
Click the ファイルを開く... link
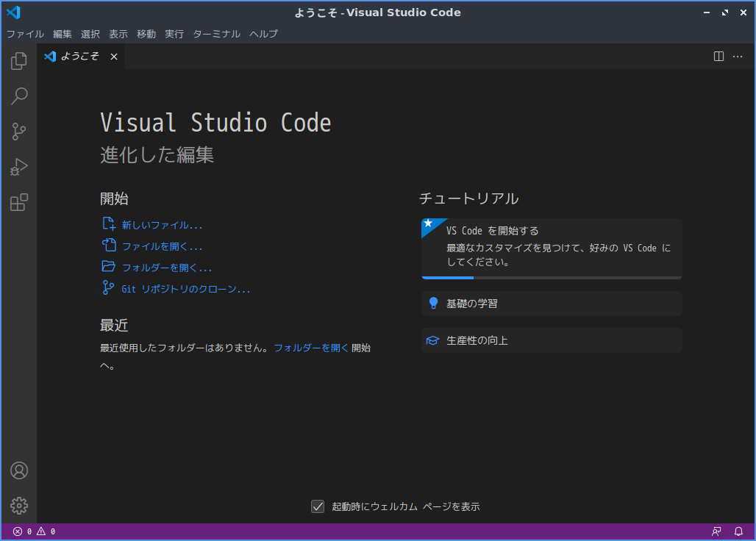(162, 246)
